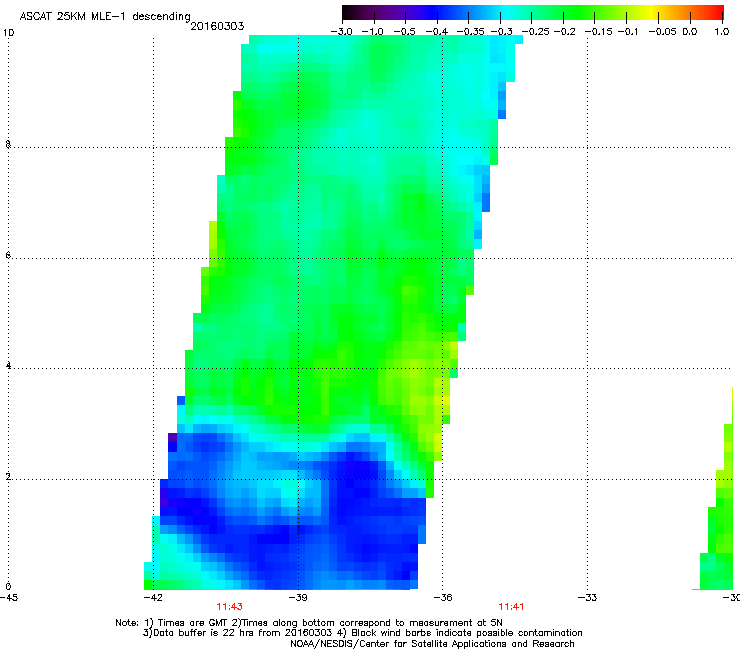Click the color bar label -0.05
This screenshot has width=740, height=650.
tap(664, 32)
